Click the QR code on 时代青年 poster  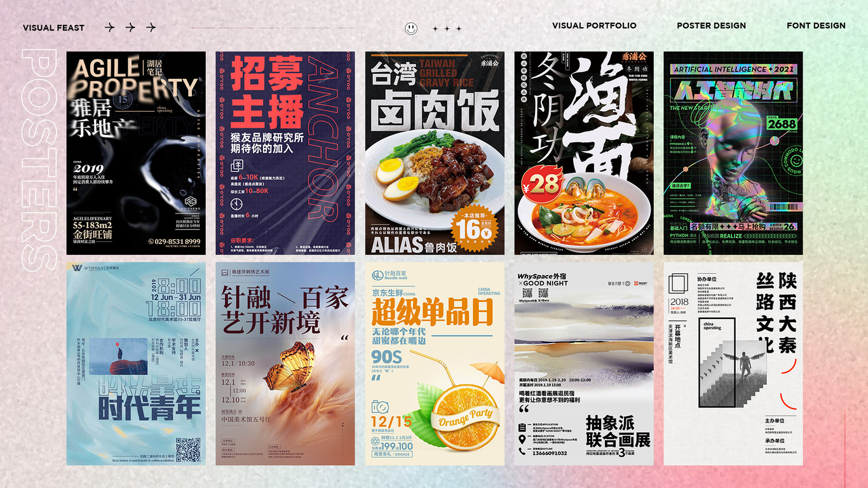click(188, 449)
